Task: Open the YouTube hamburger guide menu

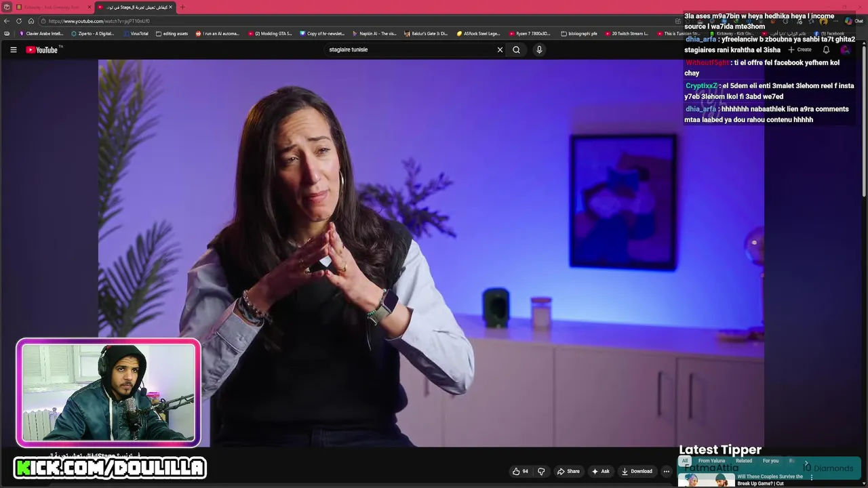Action: pyautogui.click(x=13, y=49)
